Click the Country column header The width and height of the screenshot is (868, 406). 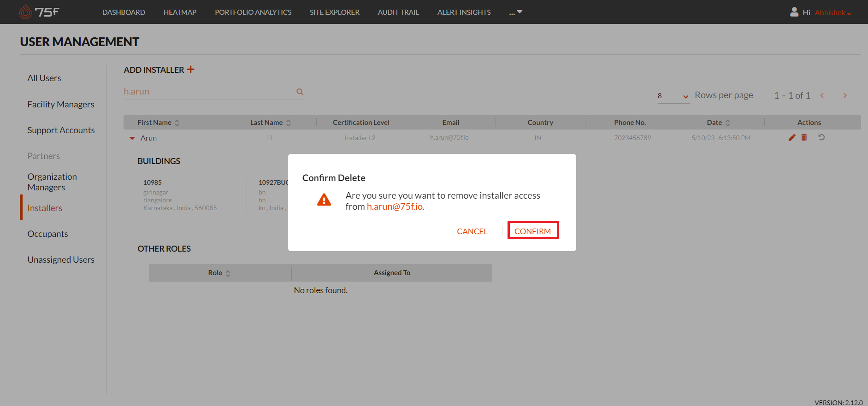pos(540,122)
